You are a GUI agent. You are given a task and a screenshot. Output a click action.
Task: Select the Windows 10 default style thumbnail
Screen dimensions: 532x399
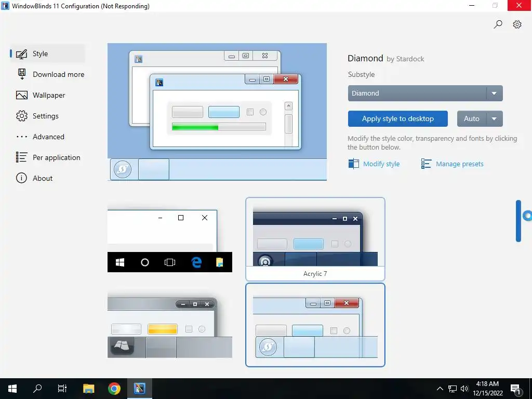point(170,239)
